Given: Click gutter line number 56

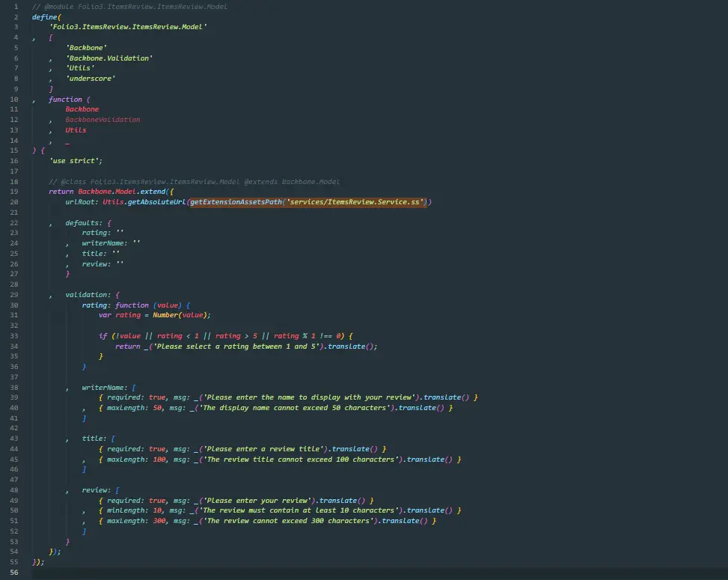Looking at the screenshot, I should tap(14, 573).
